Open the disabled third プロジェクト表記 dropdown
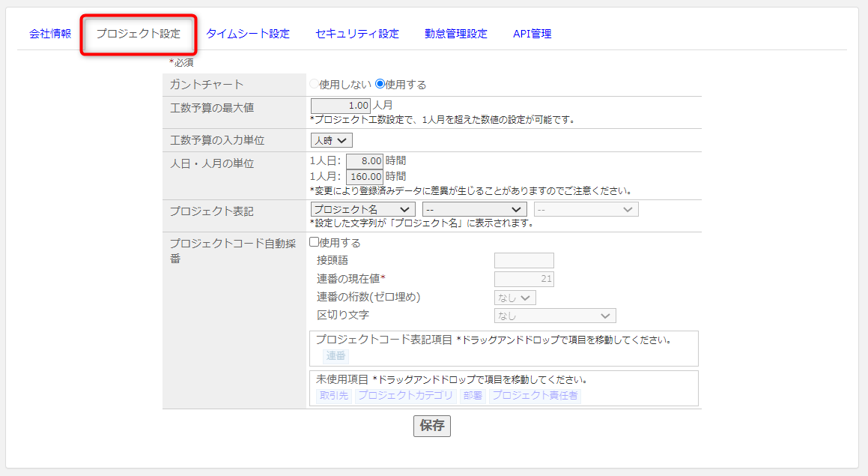868x476 pixels. tap(586, 209)
